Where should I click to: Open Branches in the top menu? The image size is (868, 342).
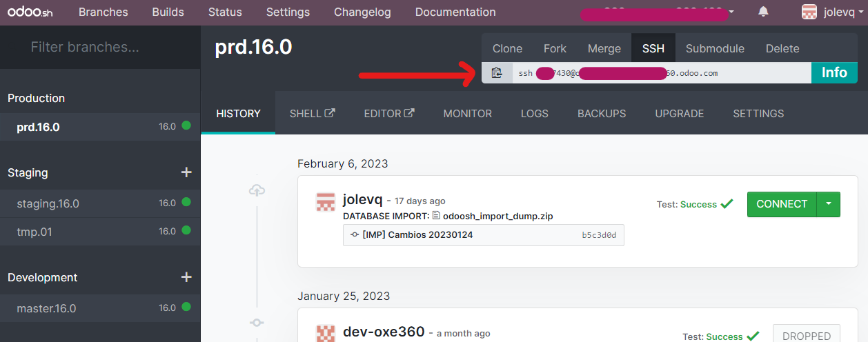point(103,12)
